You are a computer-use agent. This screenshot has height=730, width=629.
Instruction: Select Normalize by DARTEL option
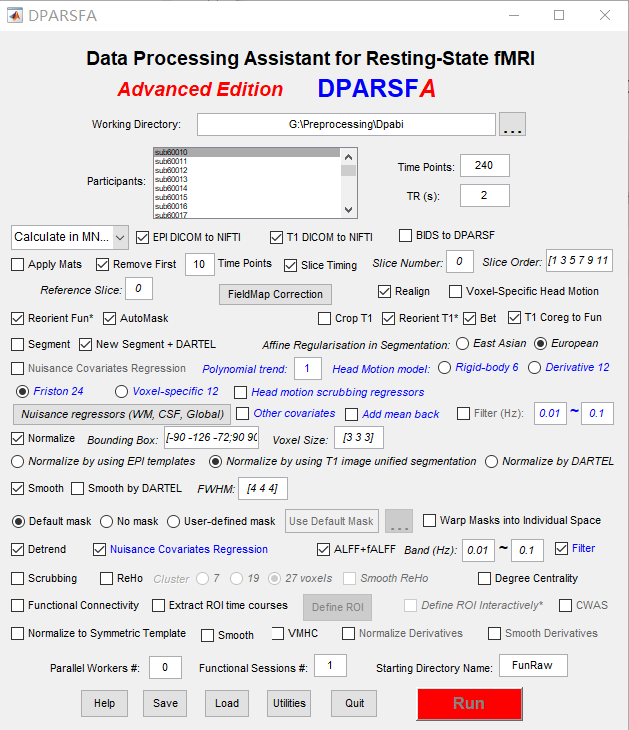[492, 462]
